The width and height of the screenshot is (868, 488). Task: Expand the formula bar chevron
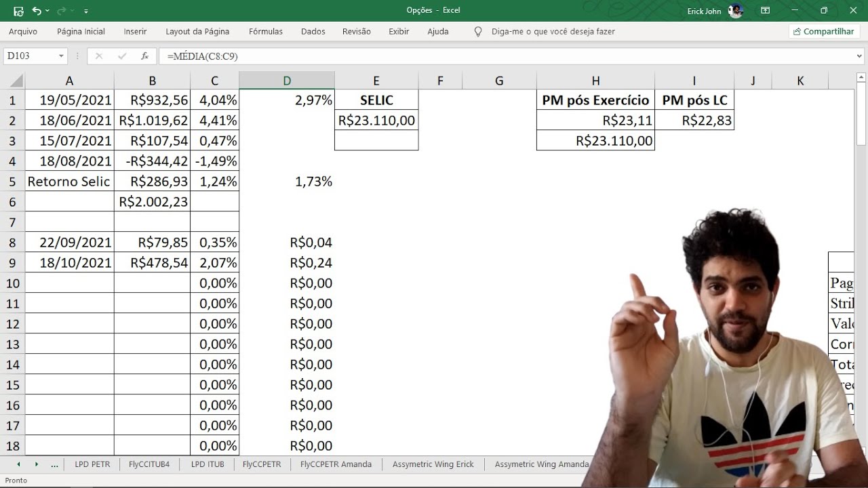[x=859, y=56]
